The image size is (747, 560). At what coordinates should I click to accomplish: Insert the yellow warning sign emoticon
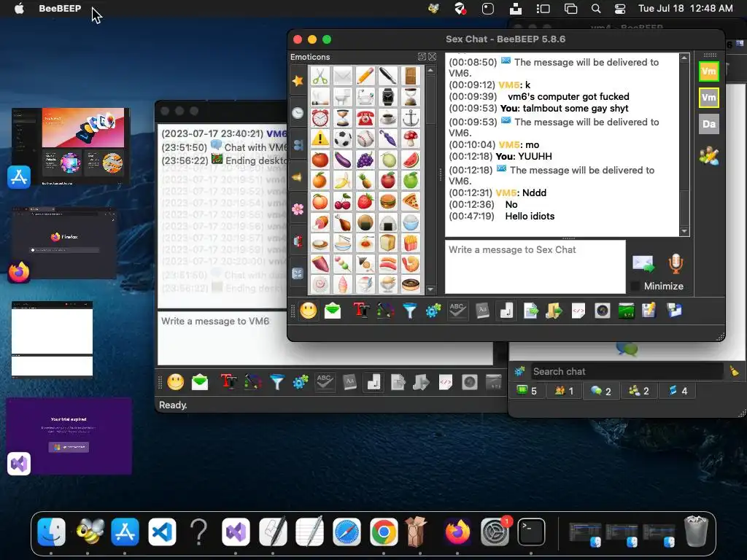pyautogui.click(x=320, y=139)
